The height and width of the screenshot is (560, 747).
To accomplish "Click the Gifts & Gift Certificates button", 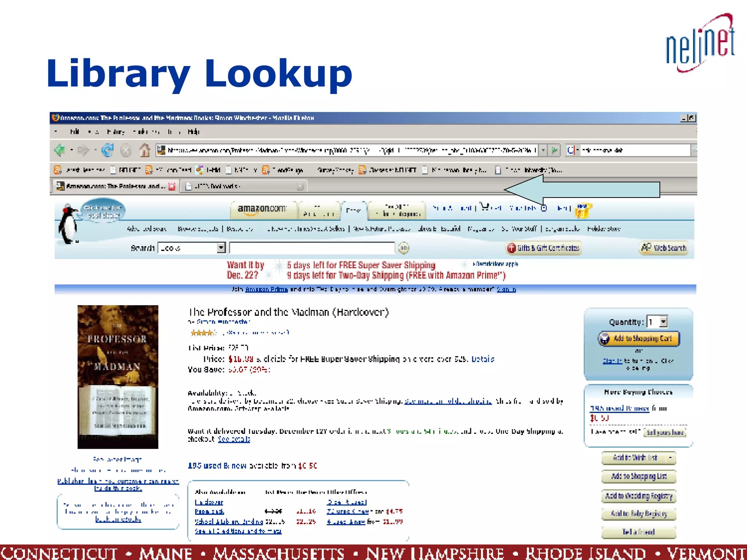I will (543, 248).
